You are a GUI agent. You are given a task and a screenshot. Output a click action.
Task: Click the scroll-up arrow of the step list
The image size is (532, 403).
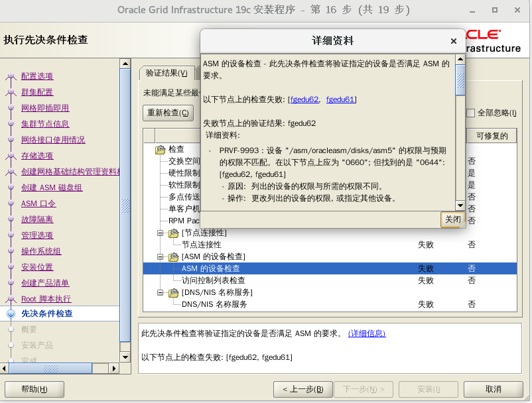click(125, 64)
